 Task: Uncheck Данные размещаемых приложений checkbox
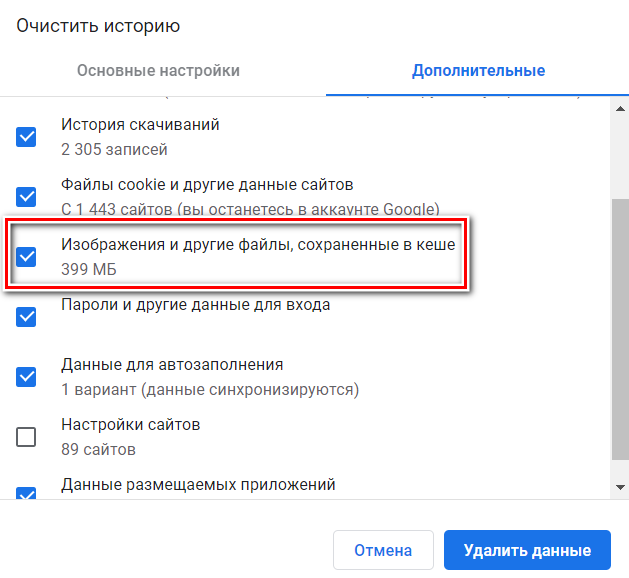(x=26, y=493)
